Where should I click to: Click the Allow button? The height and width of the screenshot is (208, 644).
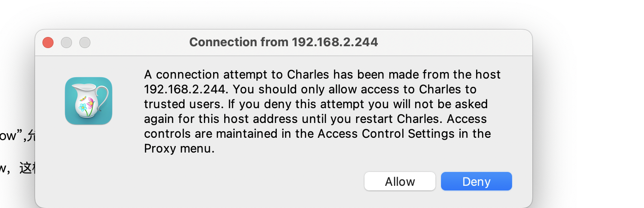(x=400, y=182)
